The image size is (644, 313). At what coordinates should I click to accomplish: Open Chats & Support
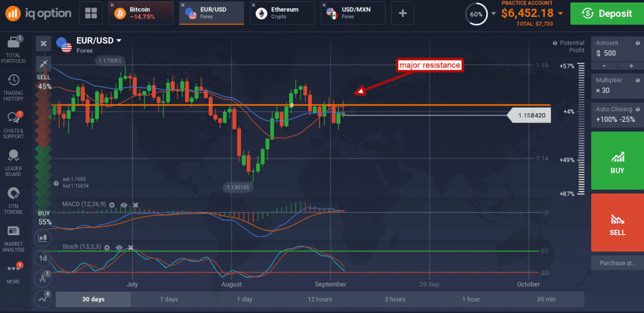coord(14,125)
